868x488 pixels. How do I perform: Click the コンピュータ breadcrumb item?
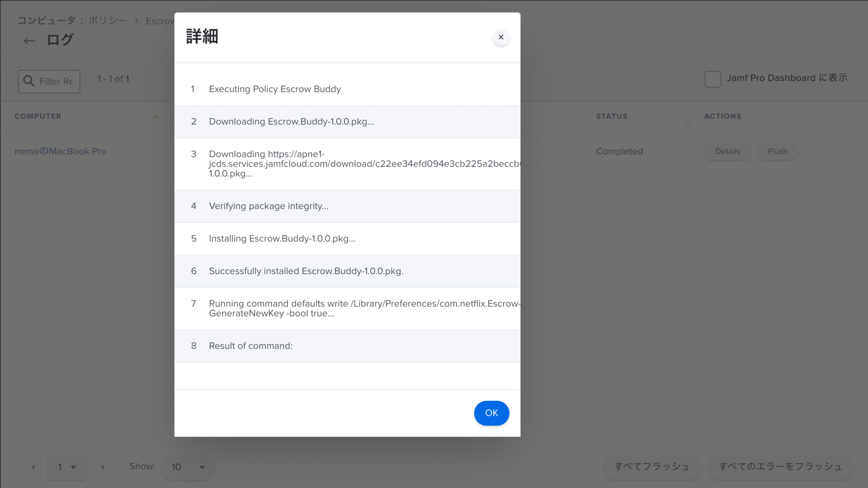pos(47,21)
